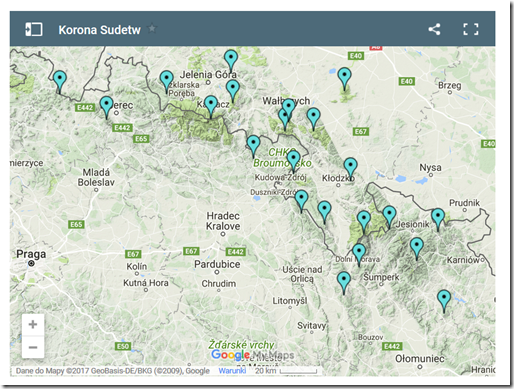The image size is (514, 389).
Task: Click the E50 road sign
Action: coord(122,346)
